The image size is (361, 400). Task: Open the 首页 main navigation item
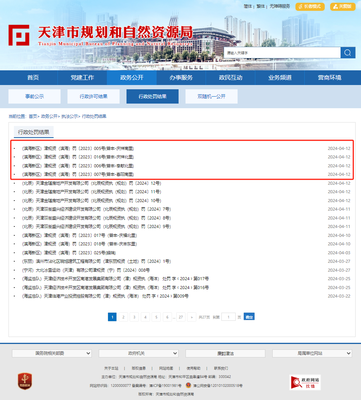pyautogui.click(x=33, y=78)
